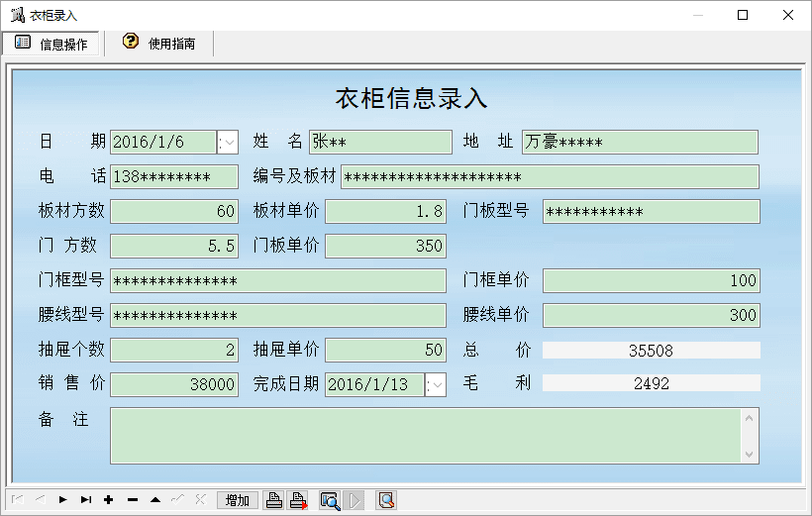Click the 信息操作 tab book icon

point(22,42)
